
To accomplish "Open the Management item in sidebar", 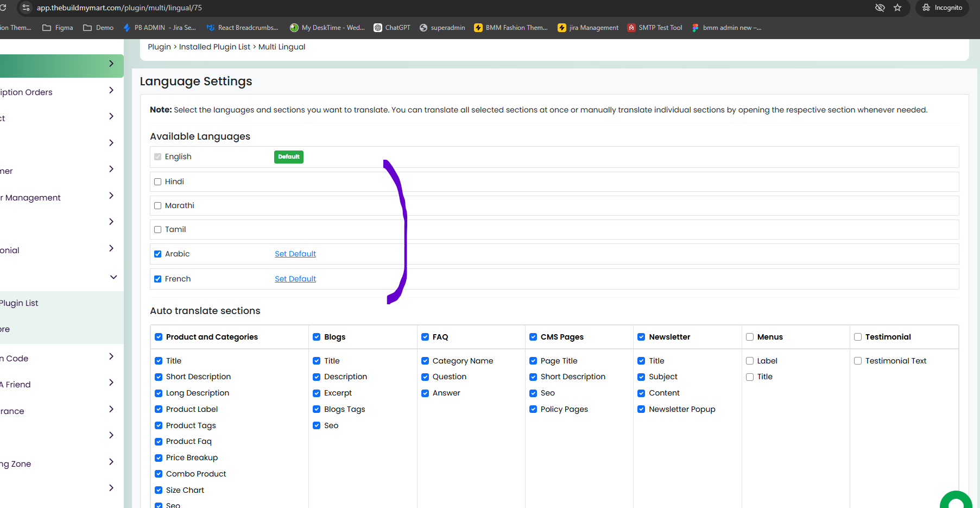I will click(x=30, y=198).
